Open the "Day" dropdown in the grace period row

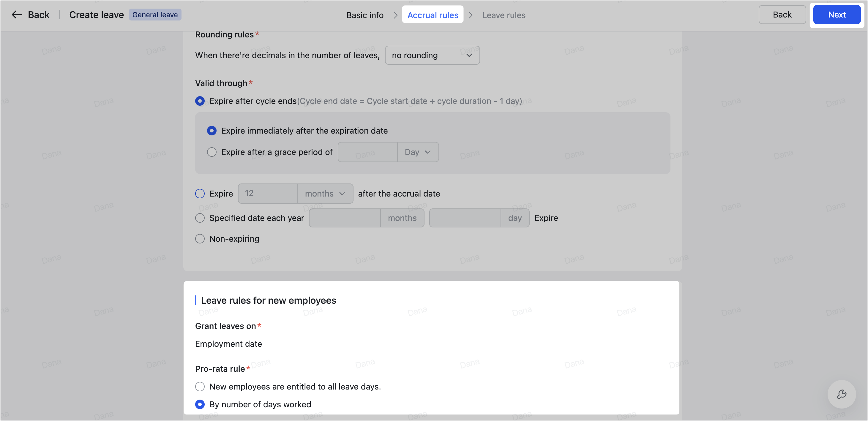tap(417, 152)
